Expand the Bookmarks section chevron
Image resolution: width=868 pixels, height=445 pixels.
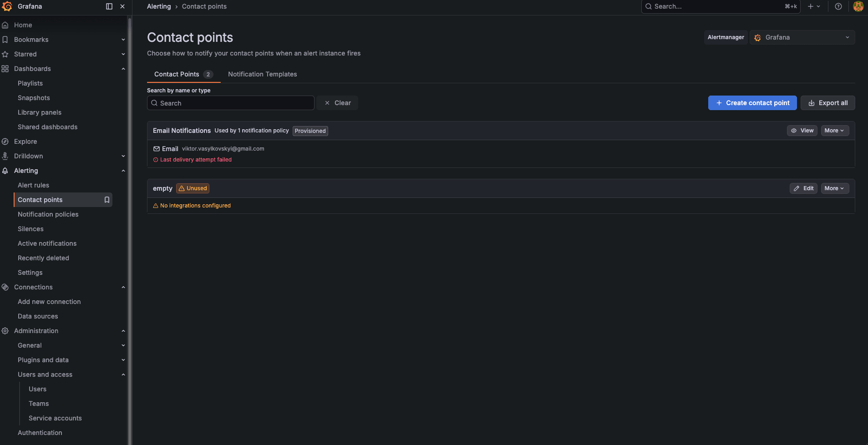(x=123, y=40)
